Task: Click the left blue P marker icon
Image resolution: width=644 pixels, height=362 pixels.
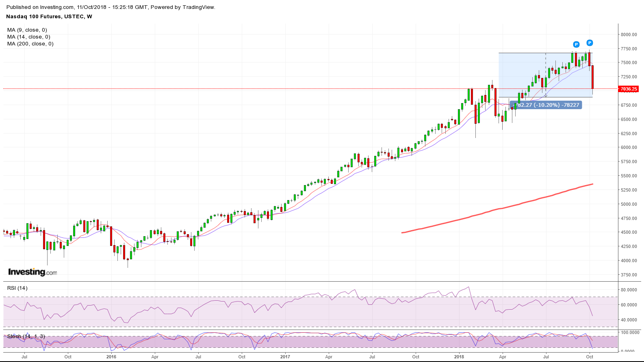Action: pyautogui.click(x=576, y=44)
